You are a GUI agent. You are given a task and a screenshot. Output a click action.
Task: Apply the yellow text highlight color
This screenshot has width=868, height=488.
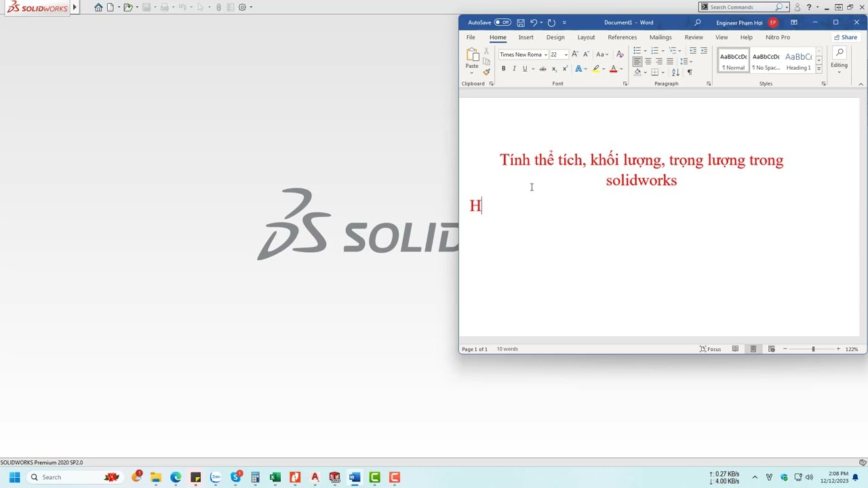595,68
